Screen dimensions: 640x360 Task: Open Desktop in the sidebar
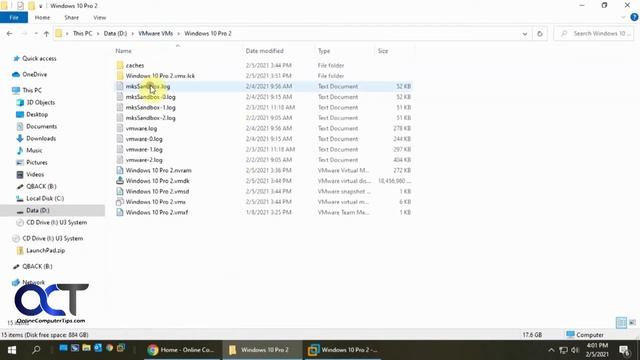coord(37,115)
